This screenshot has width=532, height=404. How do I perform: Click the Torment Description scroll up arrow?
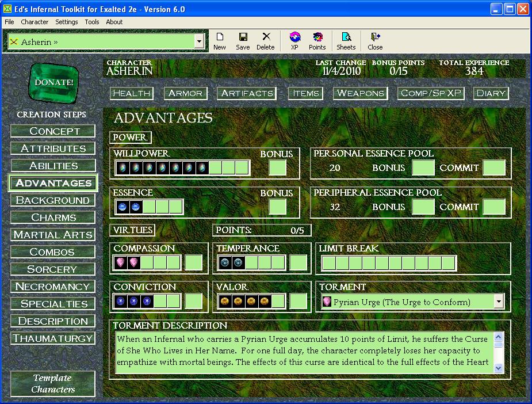coord(498,337)
